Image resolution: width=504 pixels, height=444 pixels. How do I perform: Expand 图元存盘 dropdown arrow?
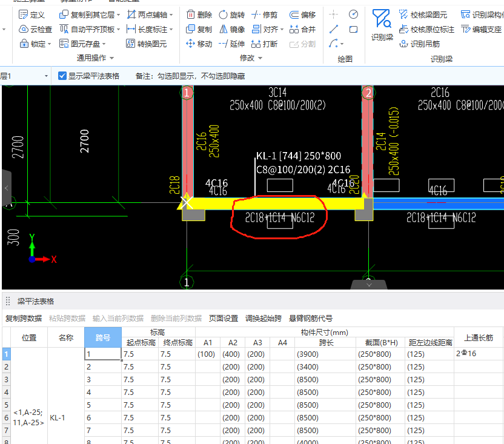coord(104,44)
